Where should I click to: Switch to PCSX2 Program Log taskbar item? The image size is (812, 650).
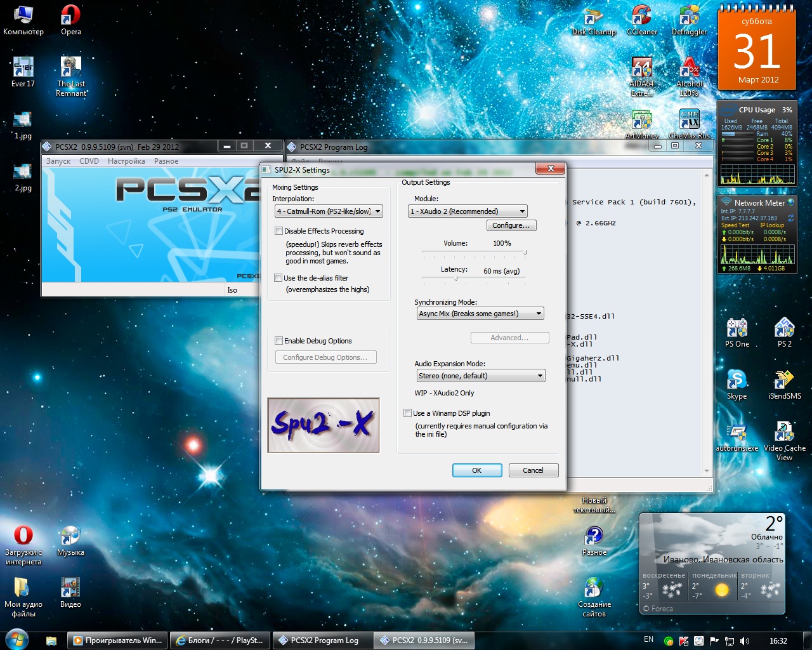tap(323, 640)
